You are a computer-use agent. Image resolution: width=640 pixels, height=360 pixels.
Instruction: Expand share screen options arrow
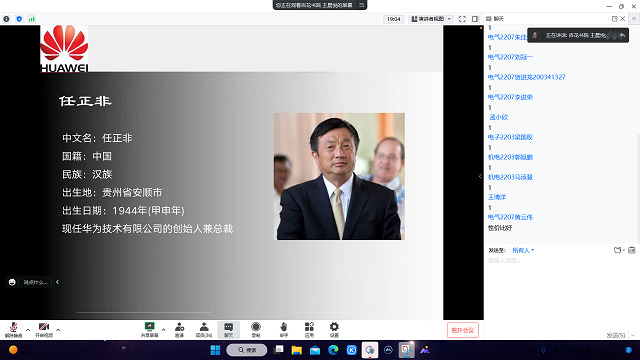point(163,329)
